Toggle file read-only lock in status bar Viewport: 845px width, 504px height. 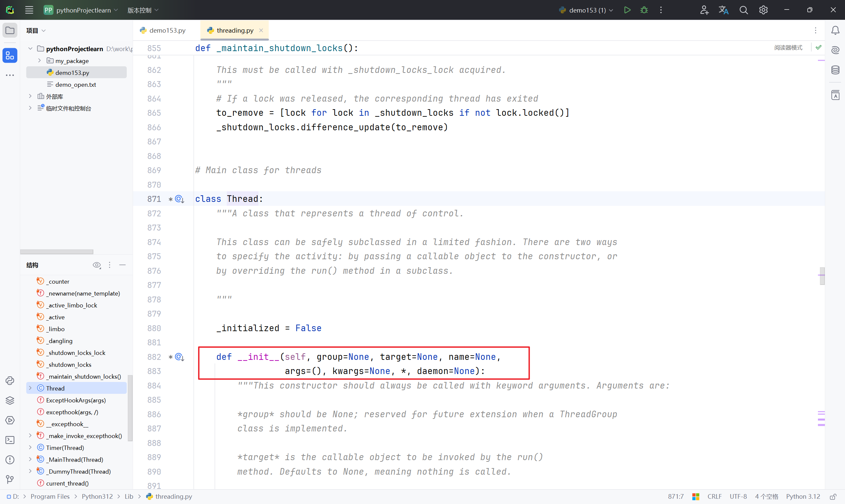[x=833, y=496]
